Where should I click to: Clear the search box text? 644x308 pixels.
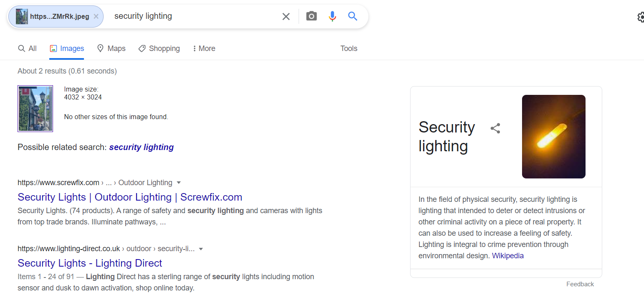[x=286, y=17]
